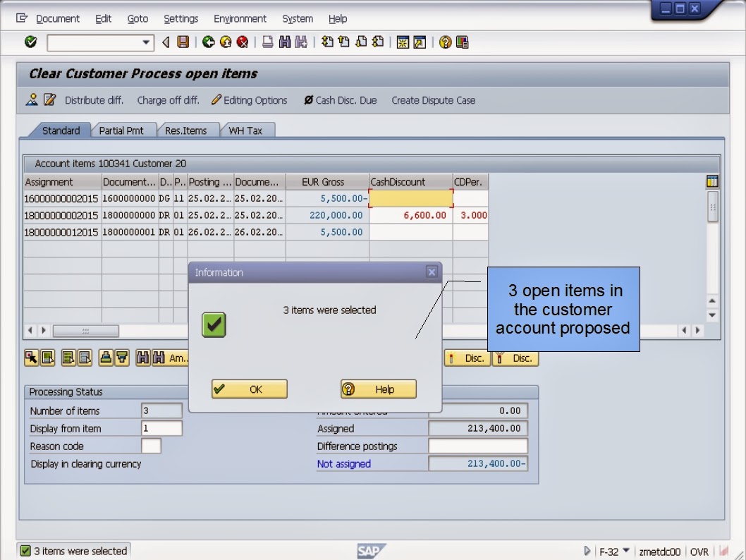Open the Settings menu

coord(181,18)
